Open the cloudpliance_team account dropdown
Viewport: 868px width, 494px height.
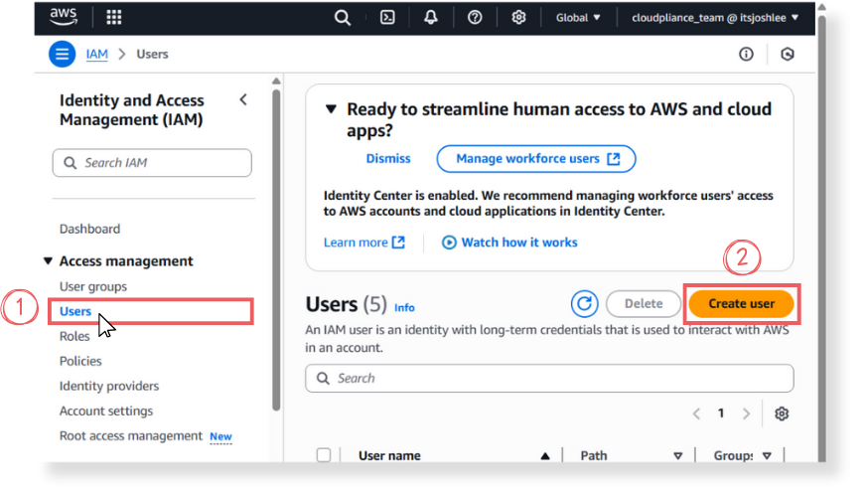715,18
